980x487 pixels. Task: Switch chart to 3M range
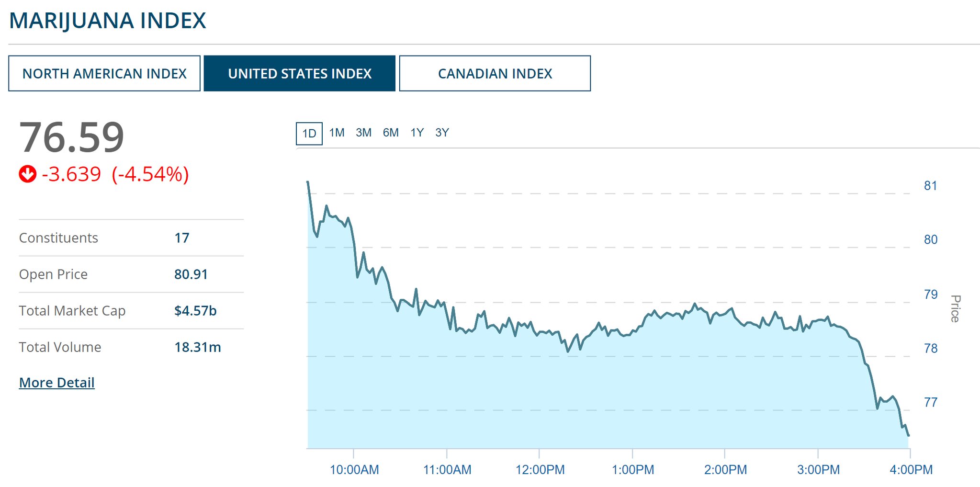pyautogui.click(x=363, y=133)
